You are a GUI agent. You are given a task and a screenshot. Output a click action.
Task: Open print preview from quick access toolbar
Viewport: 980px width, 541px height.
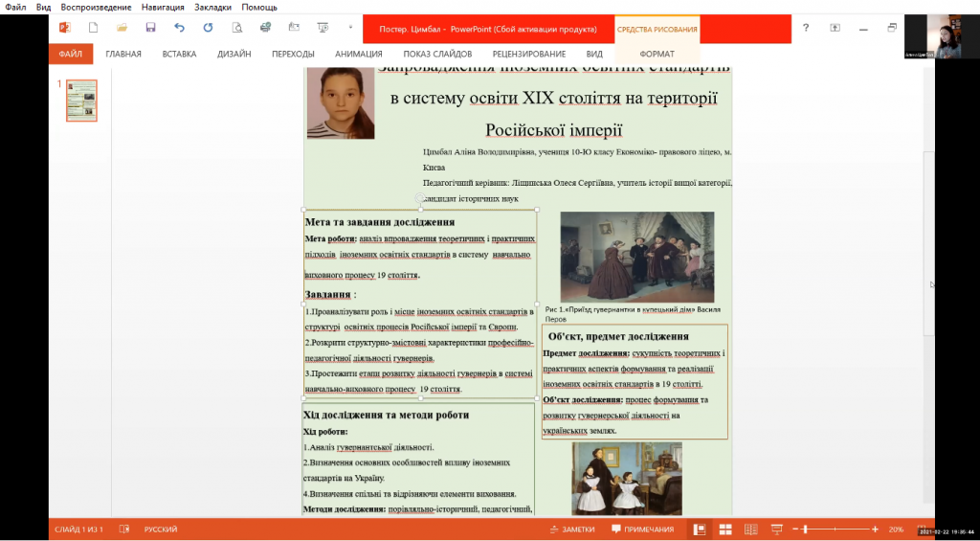pyautogui.click(x=237, y=28)
